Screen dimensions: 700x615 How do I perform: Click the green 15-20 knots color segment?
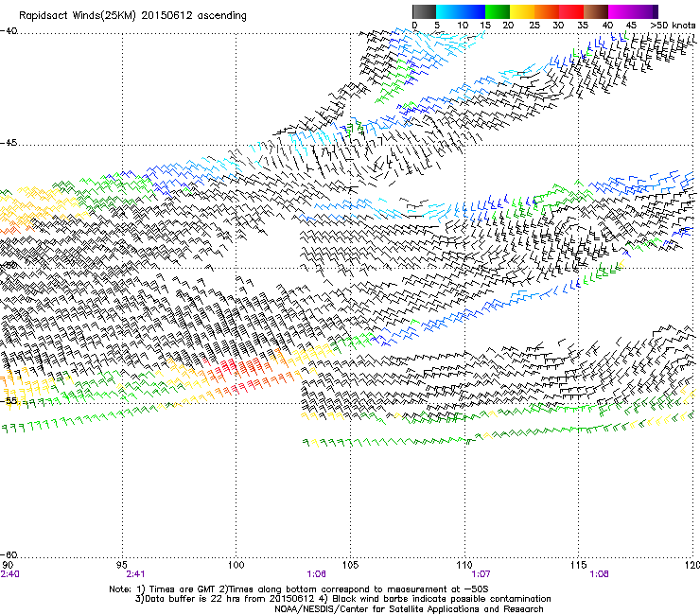point(498,11)
